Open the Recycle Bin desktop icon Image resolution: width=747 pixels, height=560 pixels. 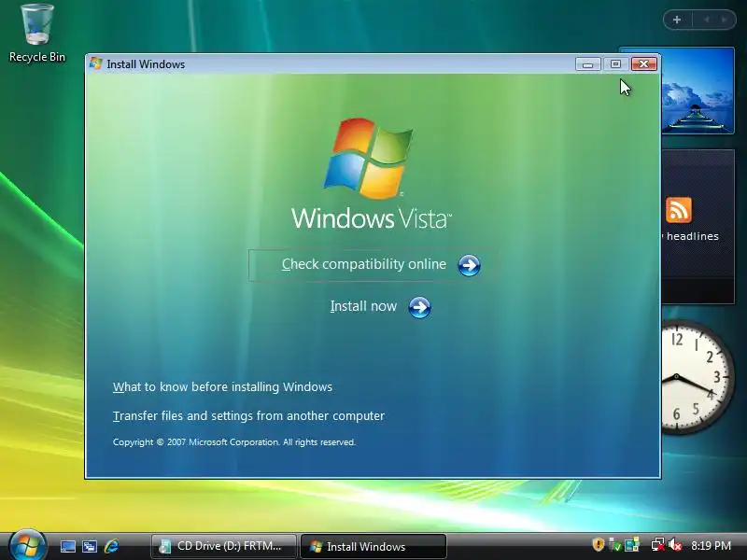[37, 34]
